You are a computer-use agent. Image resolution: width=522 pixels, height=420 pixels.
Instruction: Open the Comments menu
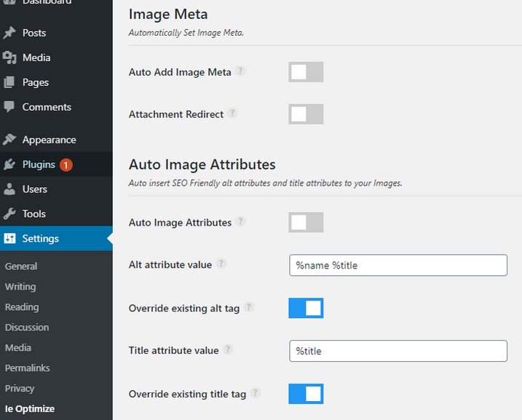coord(56,107)
